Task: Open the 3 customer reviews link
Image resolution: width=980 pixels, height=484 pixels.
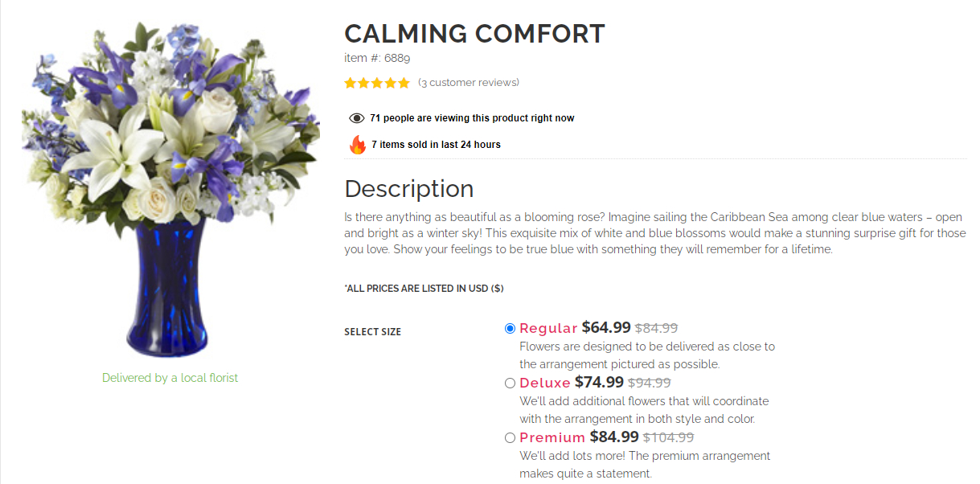Action: (469, 82)
